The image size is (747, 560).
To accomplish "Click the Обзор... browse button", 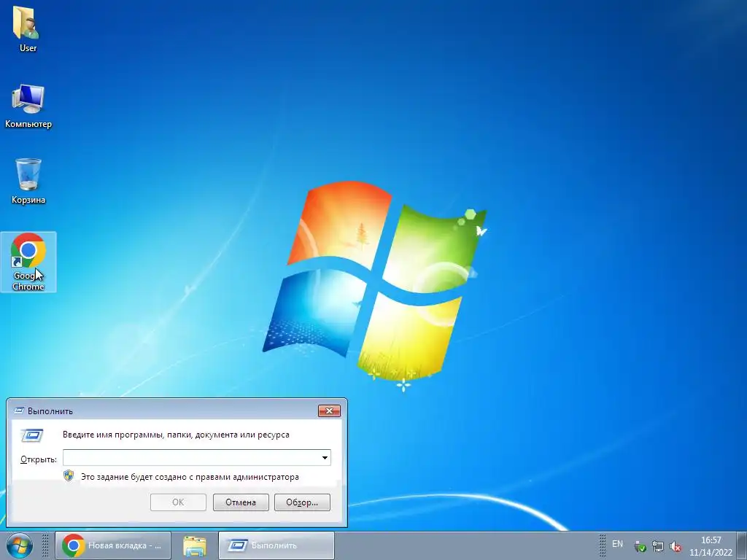I will [302, 502].
